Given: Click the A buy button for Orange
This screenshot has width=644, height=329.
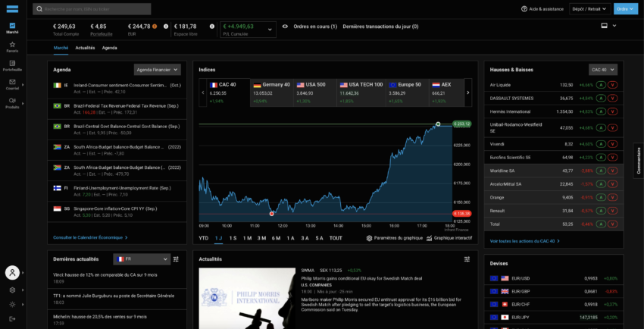Looking at the screenshot, I should click(x=601, y=197).
